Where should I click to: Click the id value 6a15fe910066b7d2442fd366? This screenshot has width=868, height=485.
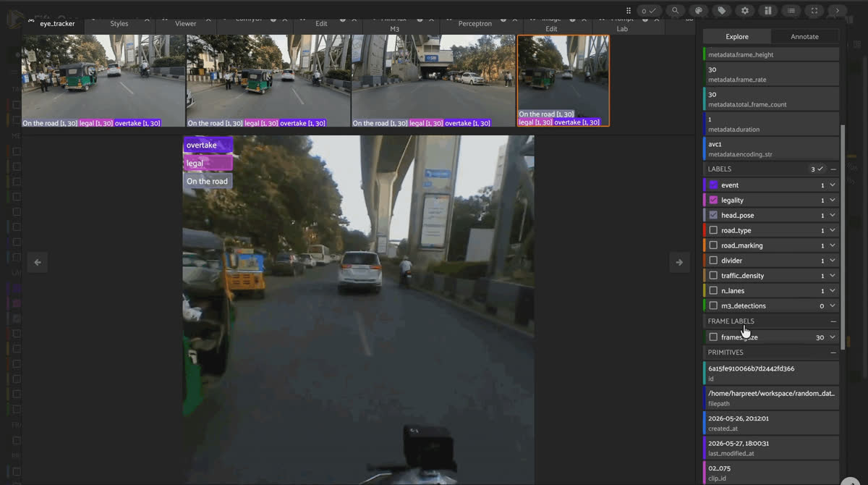751,368
